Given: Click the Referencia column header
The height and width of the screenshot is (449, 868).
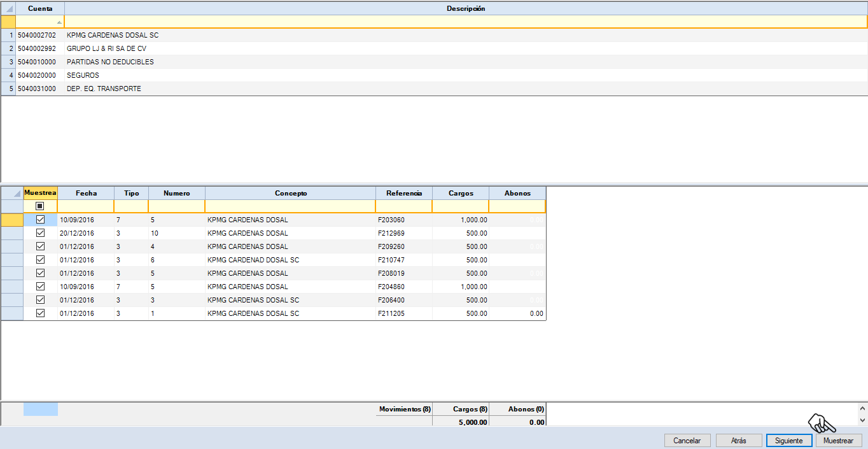Looking at the screenshot, I should click(x=403, y=193).
